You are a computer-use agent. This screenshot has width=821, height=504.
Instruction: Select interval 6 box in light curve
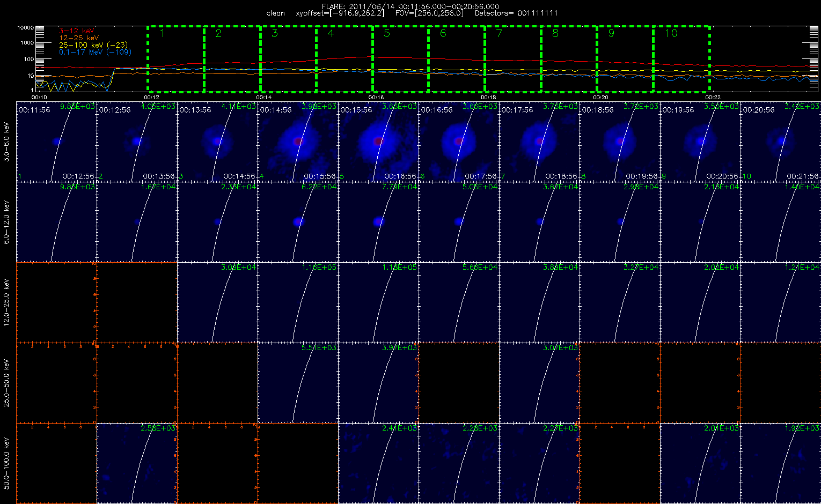tap(457, 58)
